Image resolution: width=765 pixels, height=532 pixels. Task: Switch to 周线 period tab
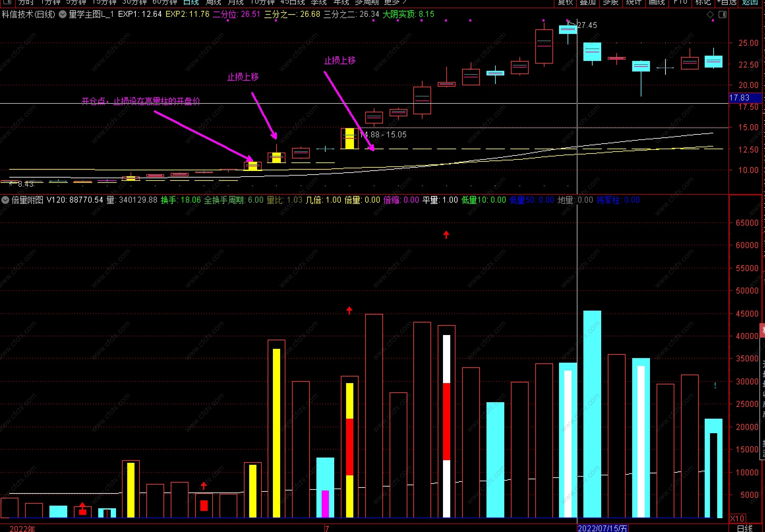(213, 2)
